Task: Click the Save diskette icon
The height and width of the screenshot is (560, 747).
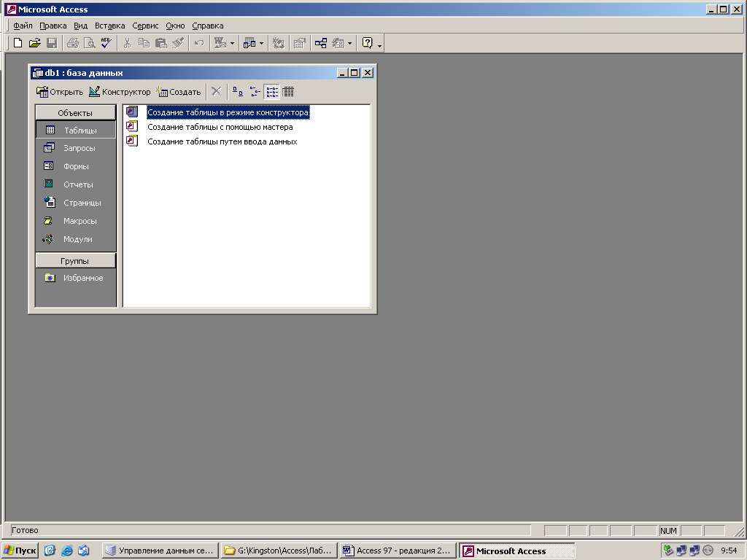Action: (52, 43)
